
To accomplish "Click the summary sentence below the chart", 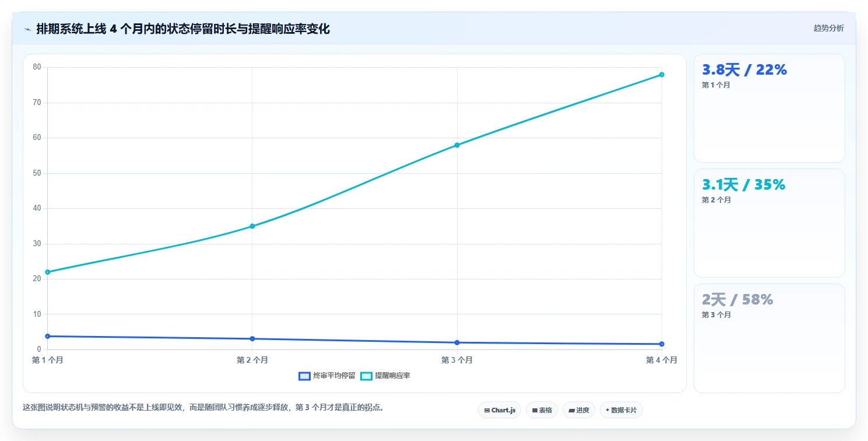I will click(x=203, y=407).
